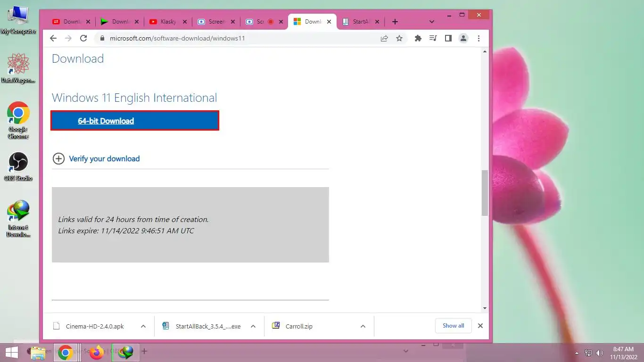Close the active Microsoft Download tab
Screen dimensions: 644x362
point(329,22)
